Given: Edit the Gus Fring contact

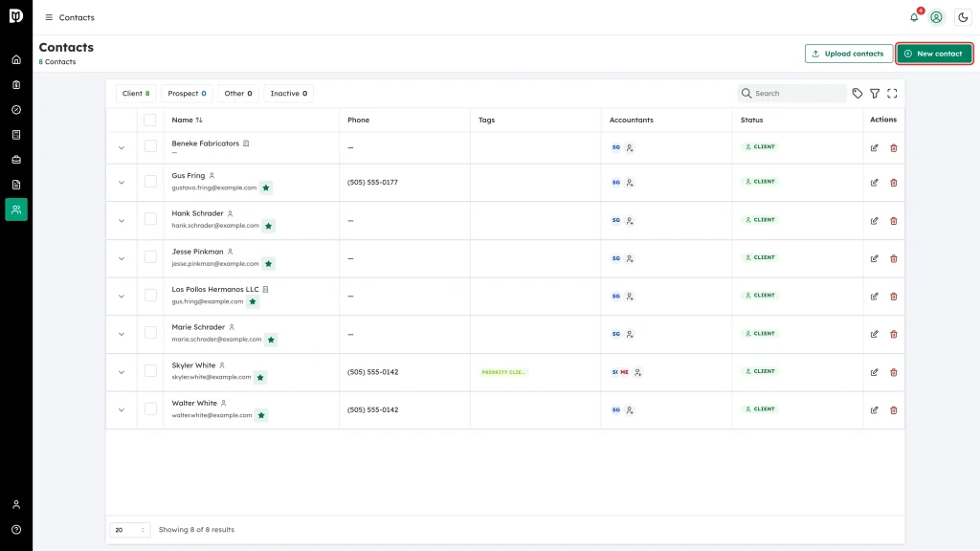Looking at the screenshot, I should pyautogui.click(x=875, y=183).
